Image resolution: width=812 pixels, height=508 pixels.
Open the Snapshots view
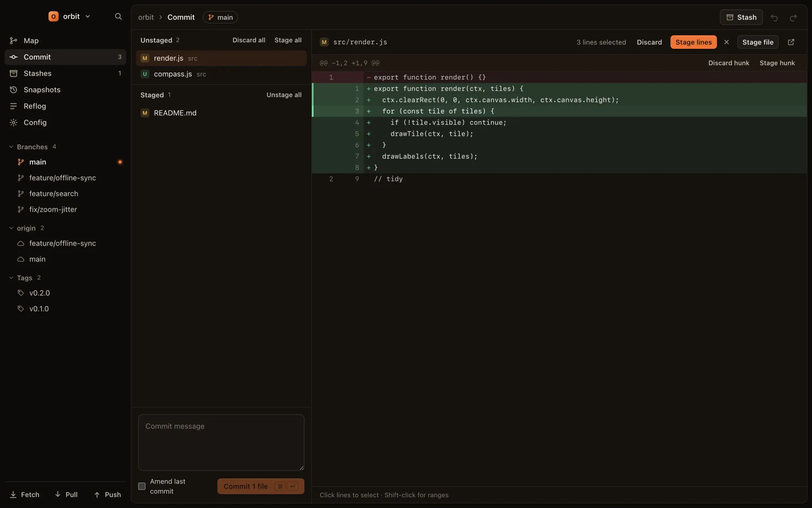click(x=65, y=90)
